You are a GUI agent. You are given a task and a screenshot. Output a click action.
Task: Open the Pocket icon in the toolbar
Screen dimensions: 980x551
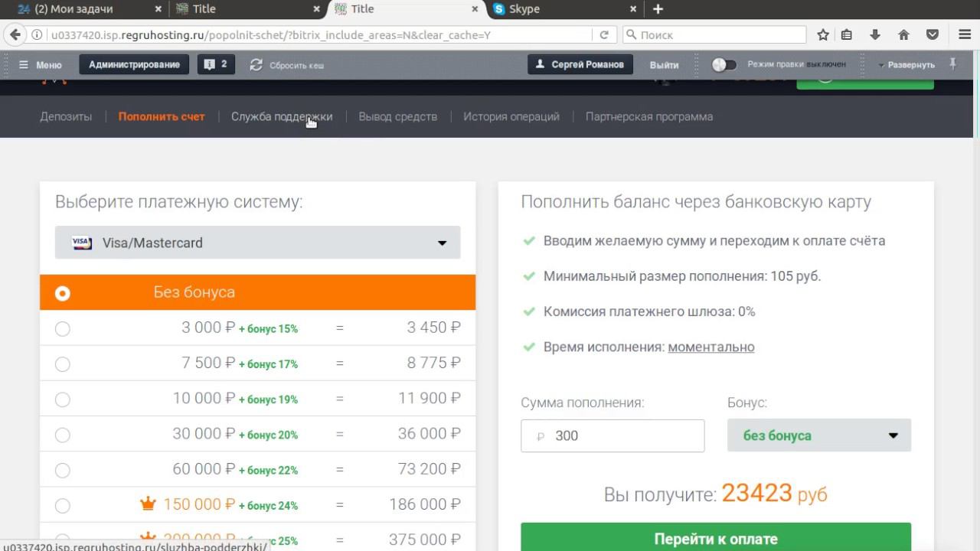[933, 34]
